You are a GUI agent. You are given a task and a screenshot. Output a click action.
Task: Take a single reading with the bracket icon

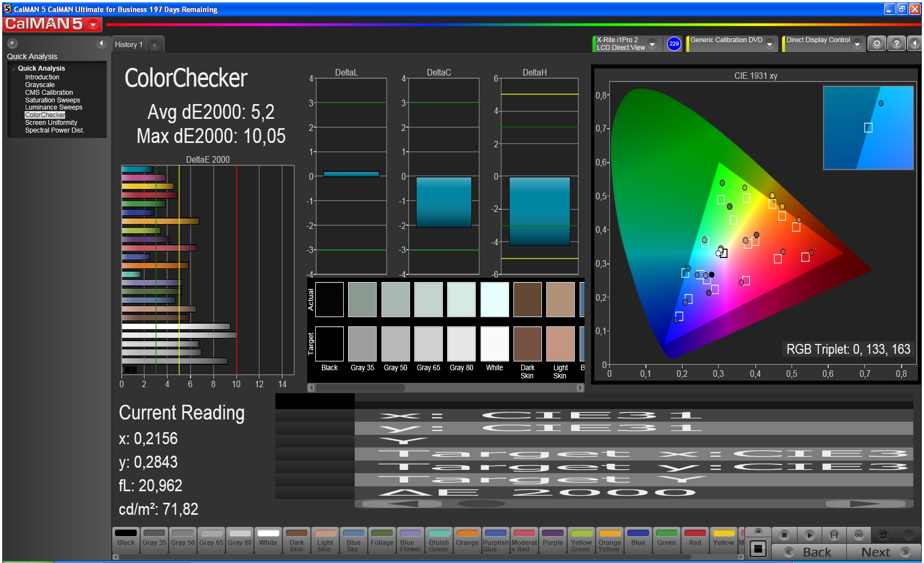[834, 535]
